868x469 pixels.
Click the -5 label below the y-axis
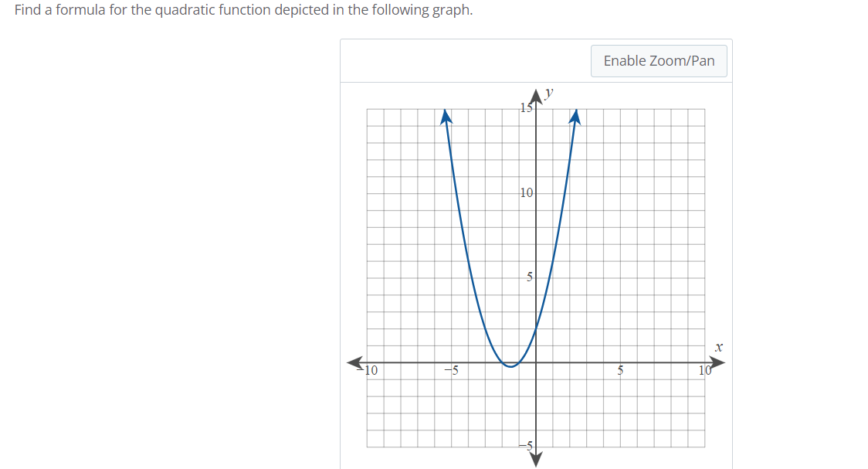click(526, 444)
